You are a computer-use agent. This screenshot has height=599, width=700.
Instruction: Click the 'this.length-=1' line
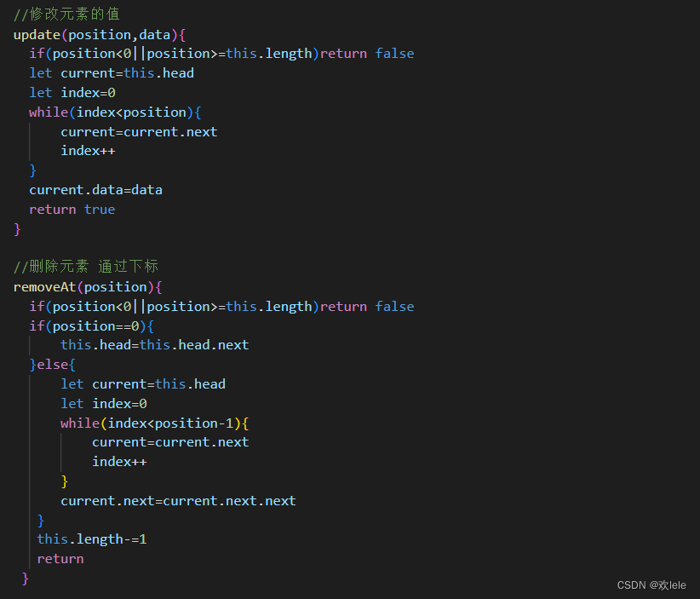coord(91,539)
